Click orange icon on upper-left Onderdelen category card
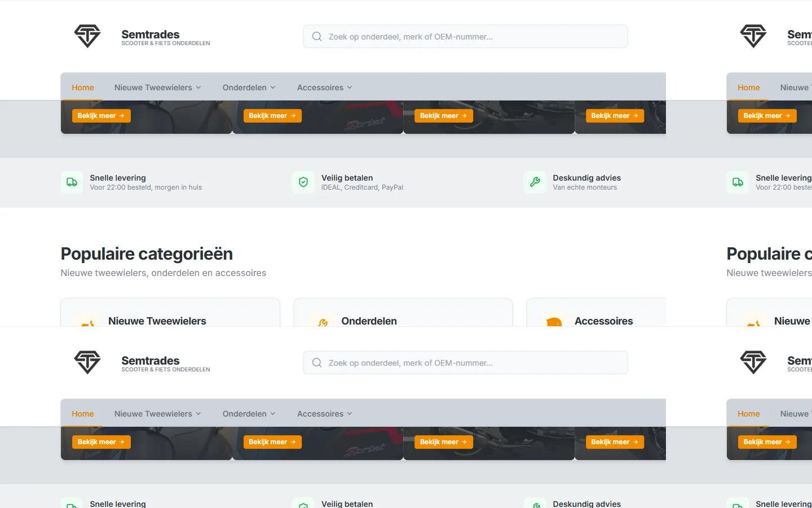 [323, 322]
